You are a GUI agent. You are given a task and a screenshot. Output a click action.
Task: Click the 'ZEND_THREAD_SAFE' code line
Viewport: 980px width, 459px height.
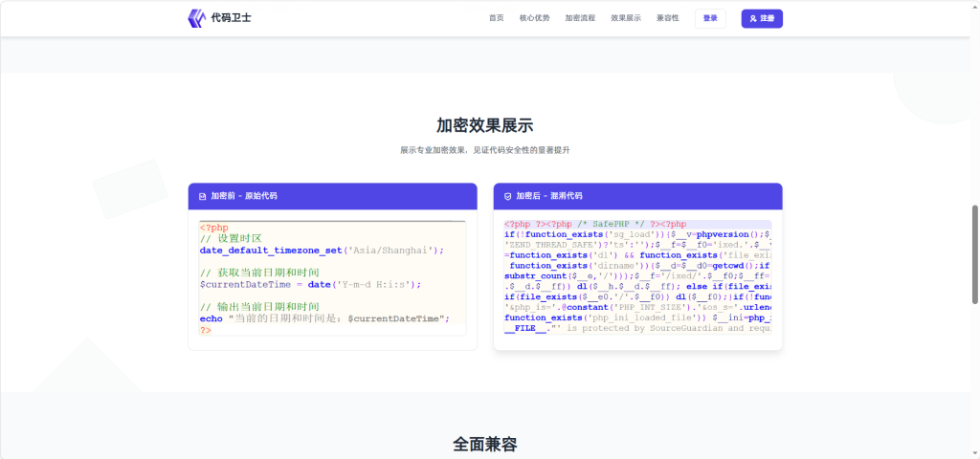[637, 245]
